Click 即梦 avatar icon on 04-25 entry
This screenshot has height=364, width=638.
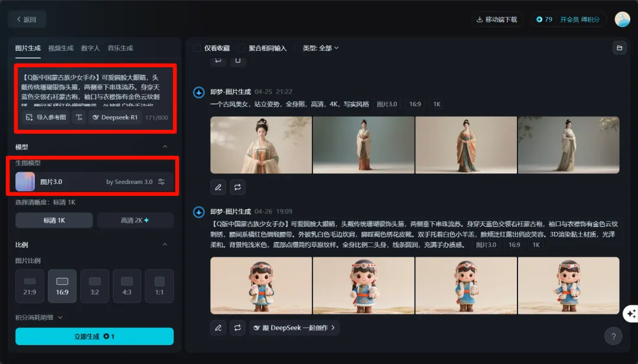[199, 92]
